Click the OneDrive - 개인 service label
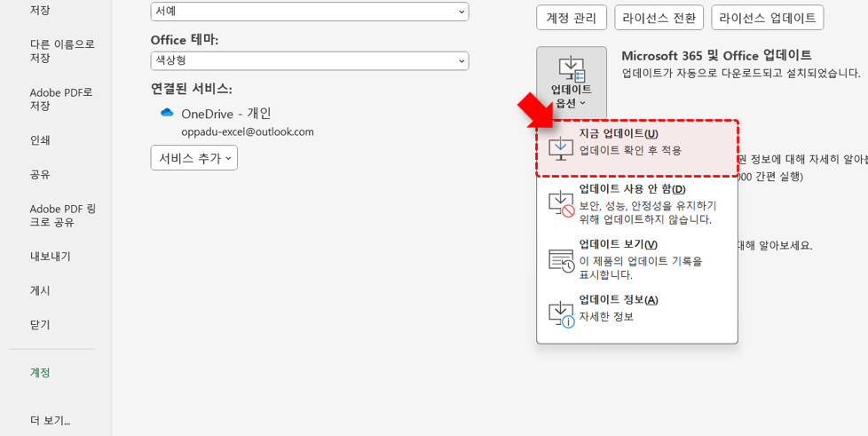The image size is (868, 436). (x=225, y=114)
